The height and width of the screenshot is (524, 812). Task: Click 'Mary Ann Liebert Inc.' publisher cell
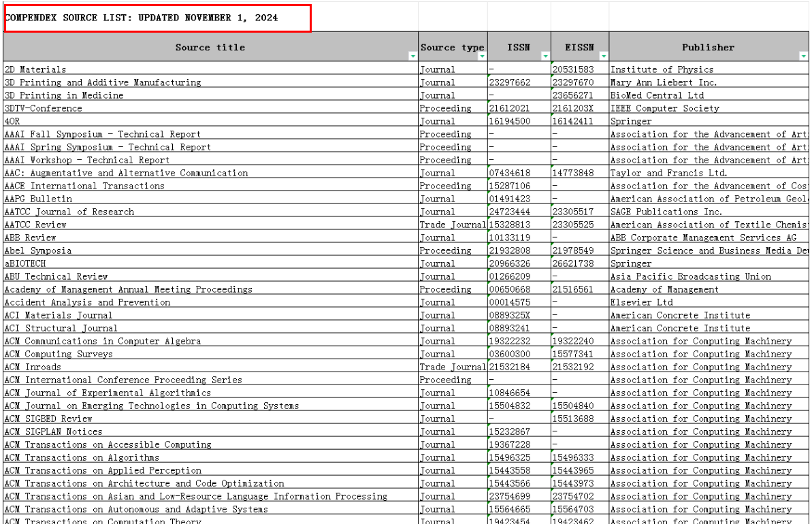pyautogui.click(x=709, y=82)
